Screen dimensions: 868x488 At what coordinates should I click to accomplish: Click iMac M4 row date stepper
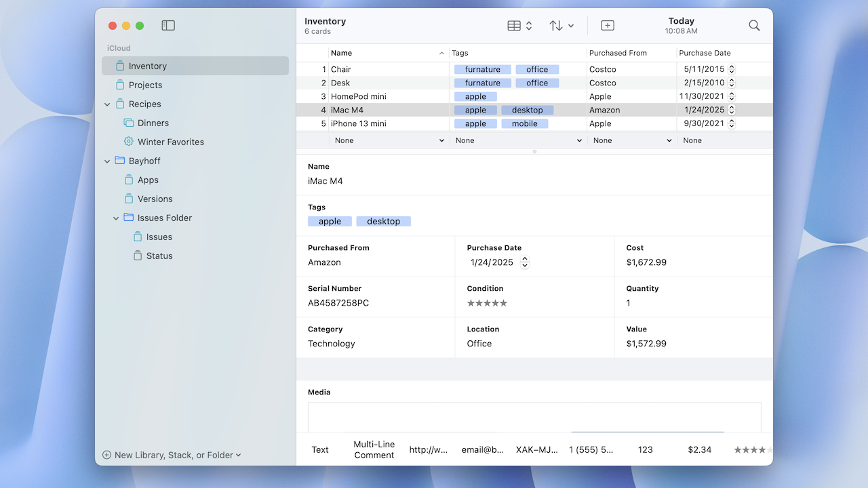pyautogui.click(x=732, y=110)
